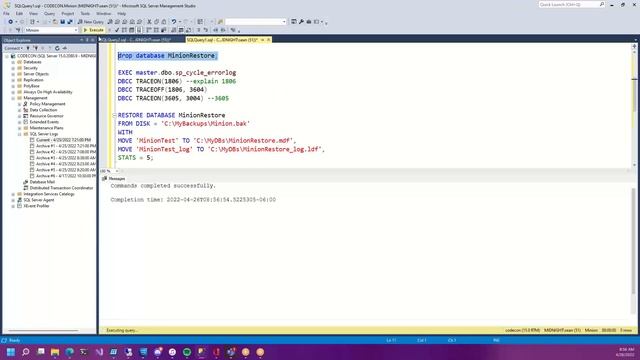The height and width of the screenshot is (360, 640).
Task: Switch to the inactive SQLQuery2.sql tab
Action: point(136,40)
